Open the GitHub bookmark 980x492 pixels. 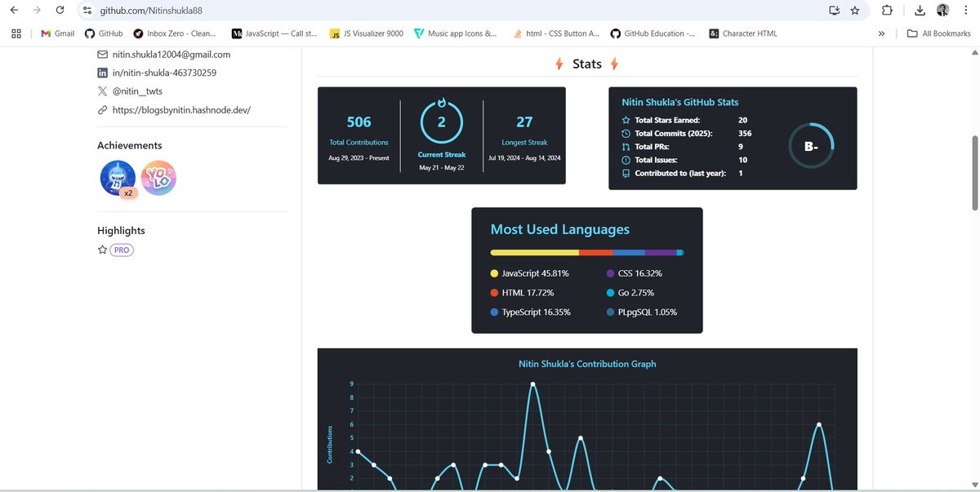pyautogui.click(x=104, y=33)
